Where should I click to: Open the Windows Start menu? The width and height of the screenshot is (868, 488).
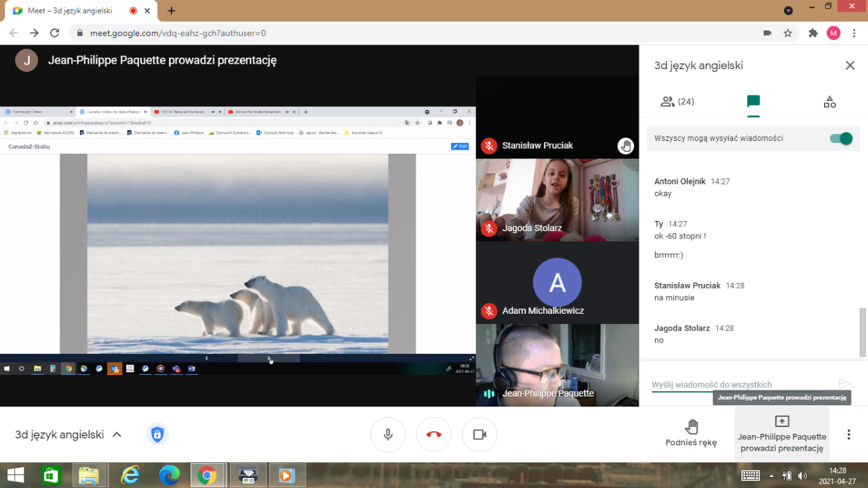click(x=15, y=475)
